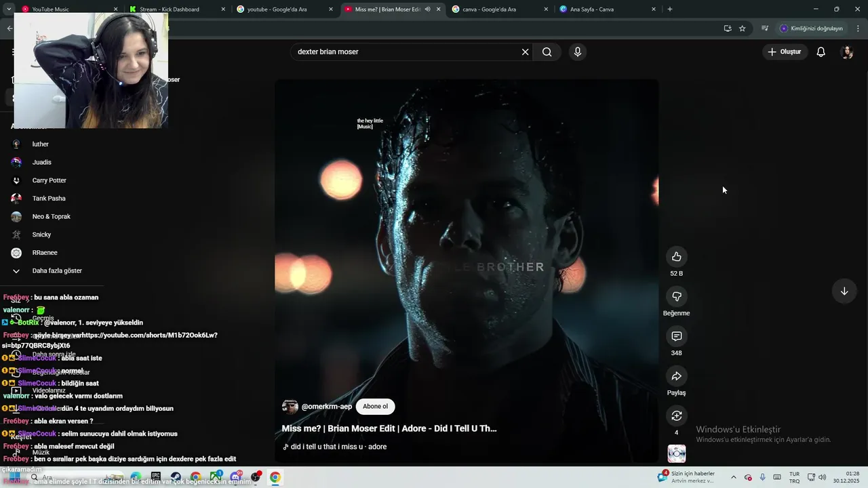The width and height of the screenshot is (868, 488).
Task: Open Chrome from the Windows taskbar
Action: pyautogui.click(x=275, y=477)
